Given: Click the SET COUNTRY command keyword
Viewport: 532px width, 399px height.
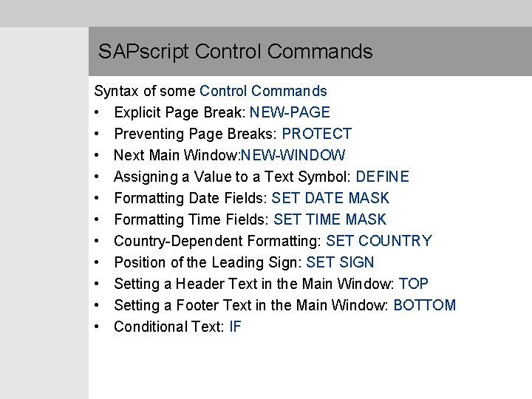Looking at the screenshot, I should [378, 241].
